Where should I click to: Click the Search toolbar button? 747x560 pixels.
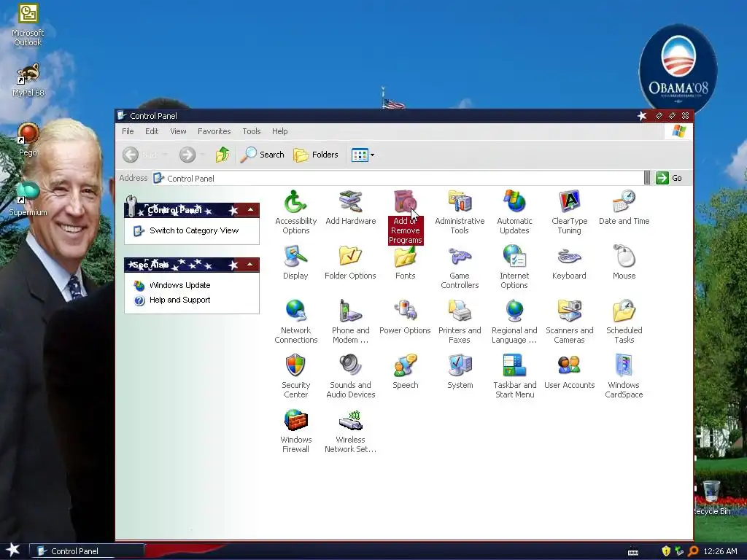click(262, 155)
